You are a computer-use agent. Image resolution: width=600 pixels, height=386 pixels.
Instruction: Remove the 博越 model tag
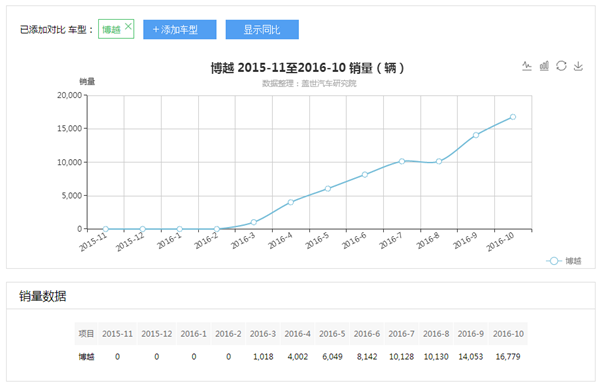128,26
